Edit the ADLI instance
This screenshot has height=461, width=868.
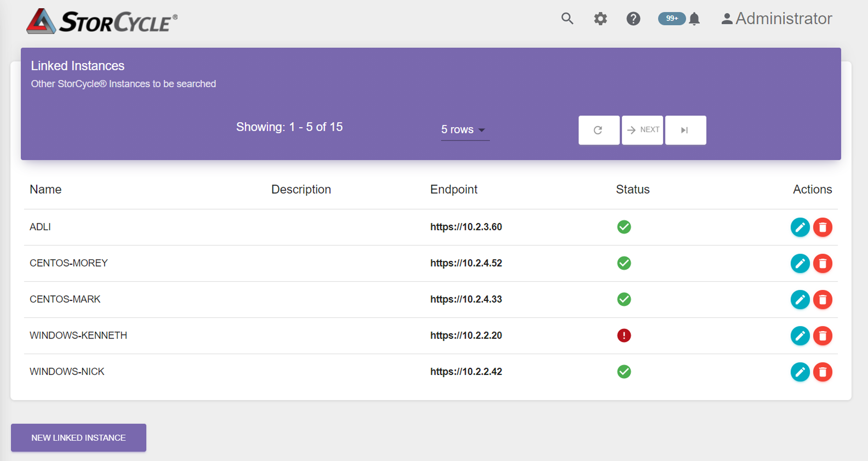pos(800,227)
